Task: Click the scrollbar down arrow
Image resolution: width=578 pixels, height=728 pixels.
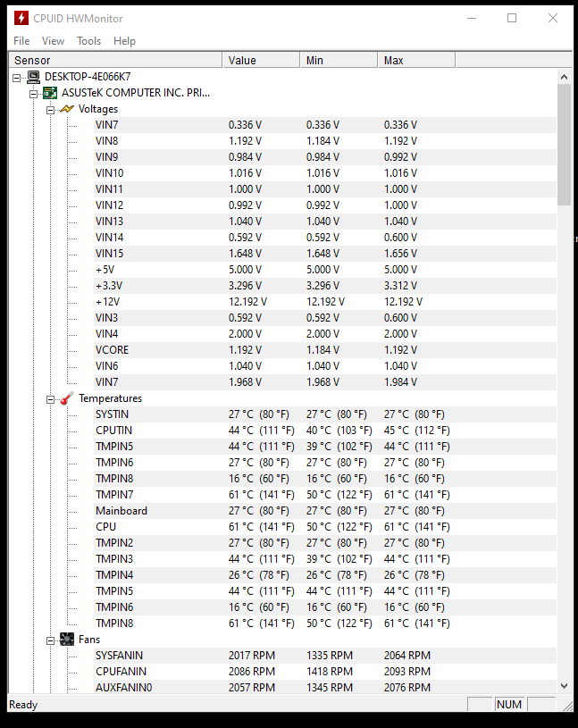Action: pos(564,686)
